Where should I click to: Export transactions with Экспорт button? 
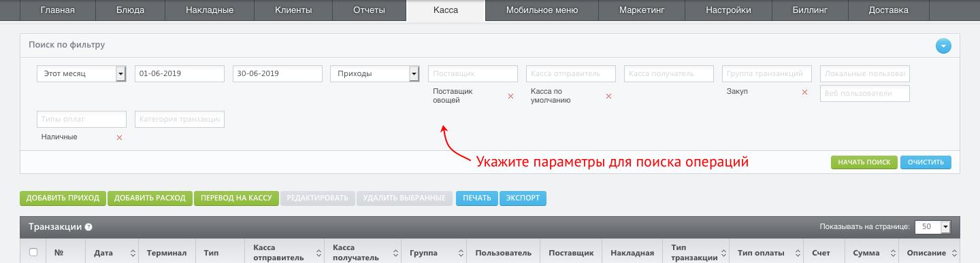[x=523, y=198]
